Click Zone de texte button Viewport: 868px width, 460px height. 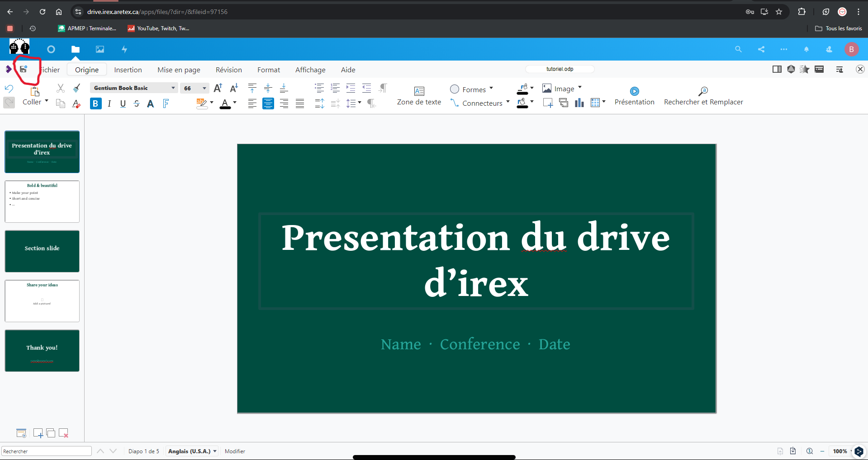coord(419,96)
